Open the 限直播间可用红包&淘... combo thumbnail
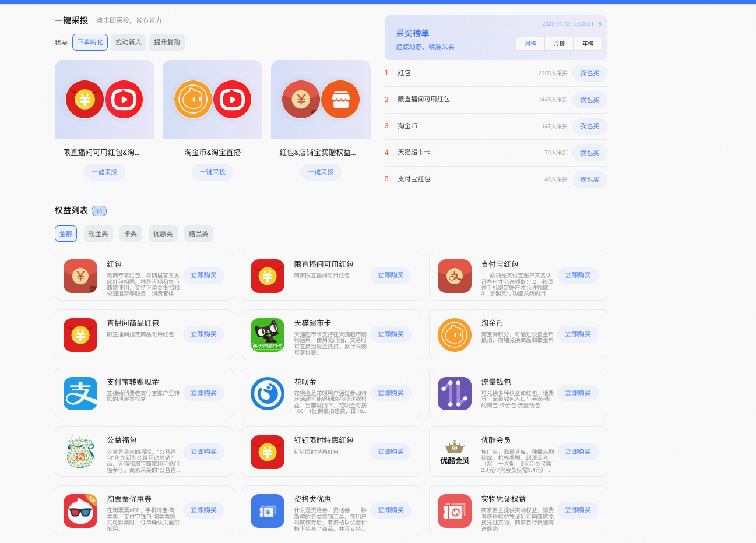This screenshot has height=543, width=756. [x=104, y=100]
